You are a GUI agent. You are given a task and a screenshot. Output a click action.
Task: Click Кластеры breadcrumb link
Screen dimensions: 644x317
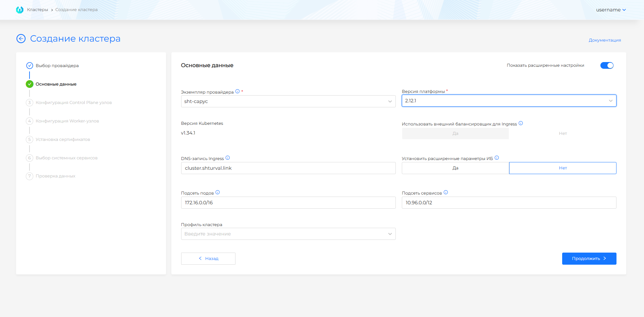pyautogui.click(x=38, y=10)
